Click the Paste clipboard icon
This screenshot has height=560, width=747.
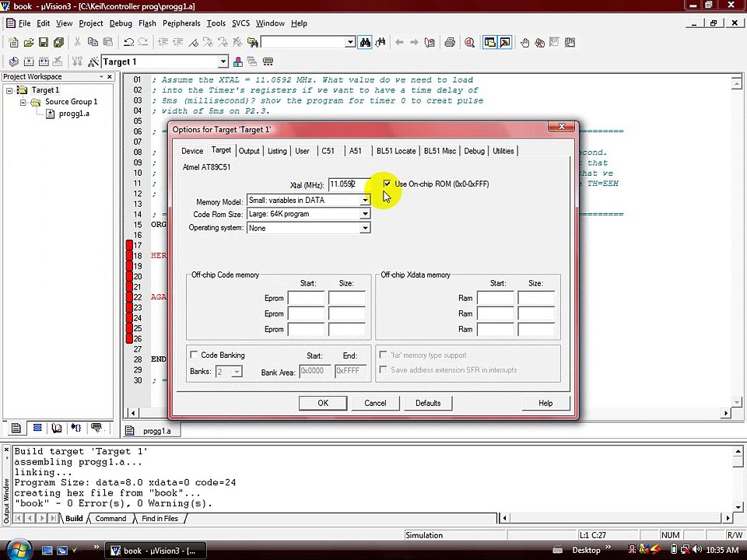tap(108, 42)
